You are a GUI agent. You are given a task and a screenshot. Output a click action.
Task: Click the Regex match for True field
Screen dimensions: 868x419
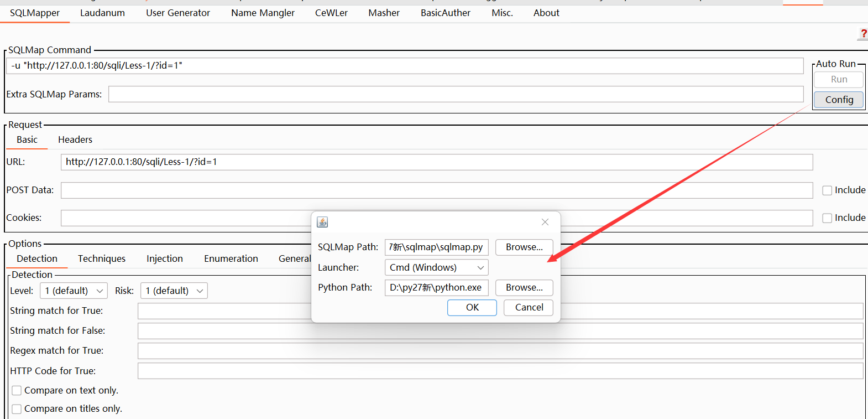(500, 351)
